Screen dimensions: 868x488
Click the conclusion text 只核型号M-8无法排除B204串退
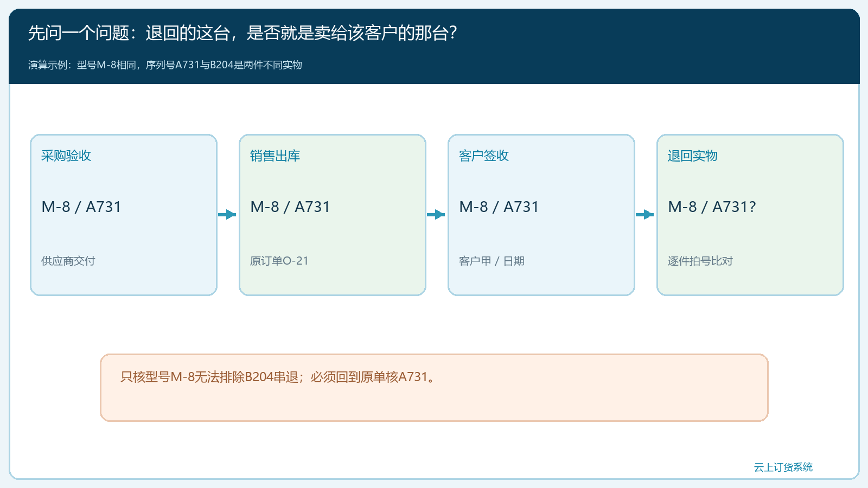[x=210, y=377]
